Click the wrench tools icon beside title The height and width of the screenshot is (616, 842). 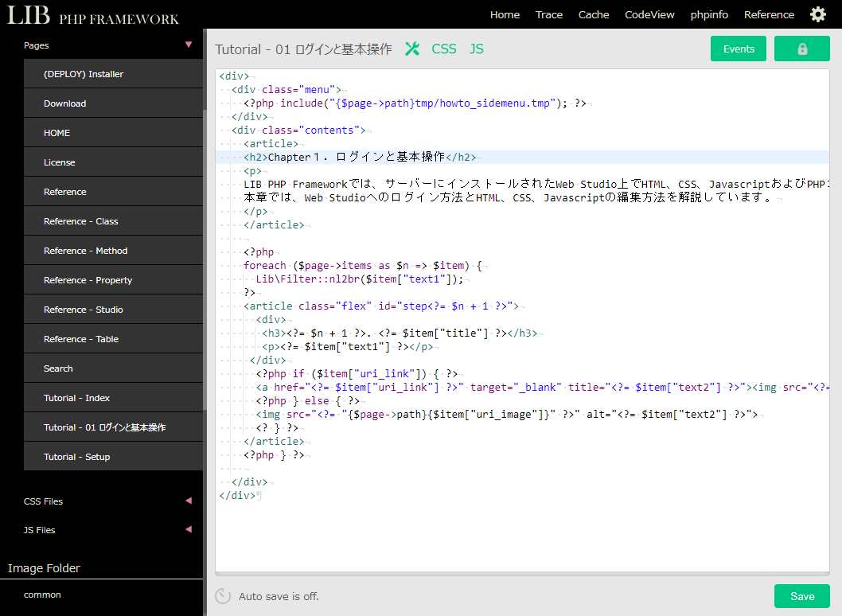tap(411, 49)
